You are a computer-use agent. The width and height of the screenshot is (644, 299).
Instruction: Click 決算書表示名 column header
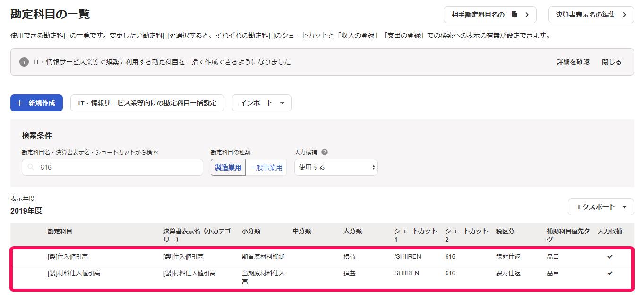point(197,235)
